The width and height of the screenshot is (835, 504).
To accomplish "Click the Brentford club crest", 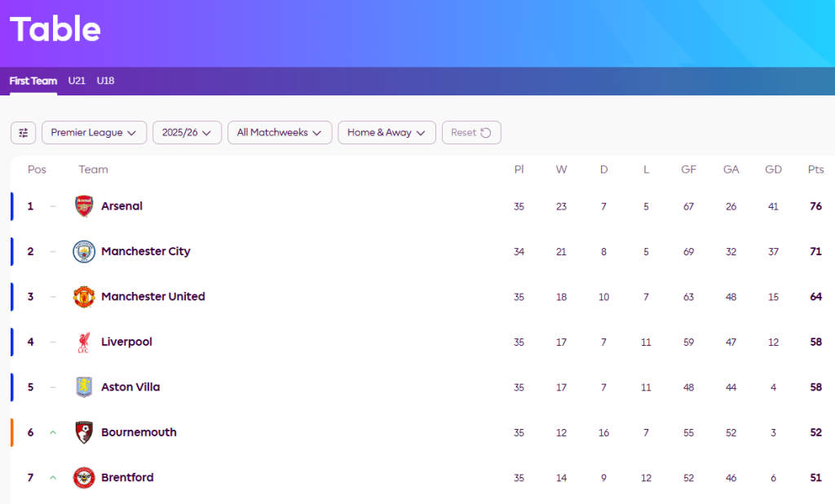I will click(x=84, y=478).
